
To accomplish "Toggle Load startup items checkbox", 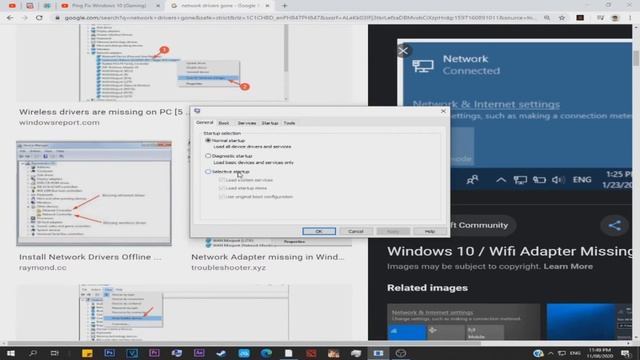I will (x=221, y=188).
